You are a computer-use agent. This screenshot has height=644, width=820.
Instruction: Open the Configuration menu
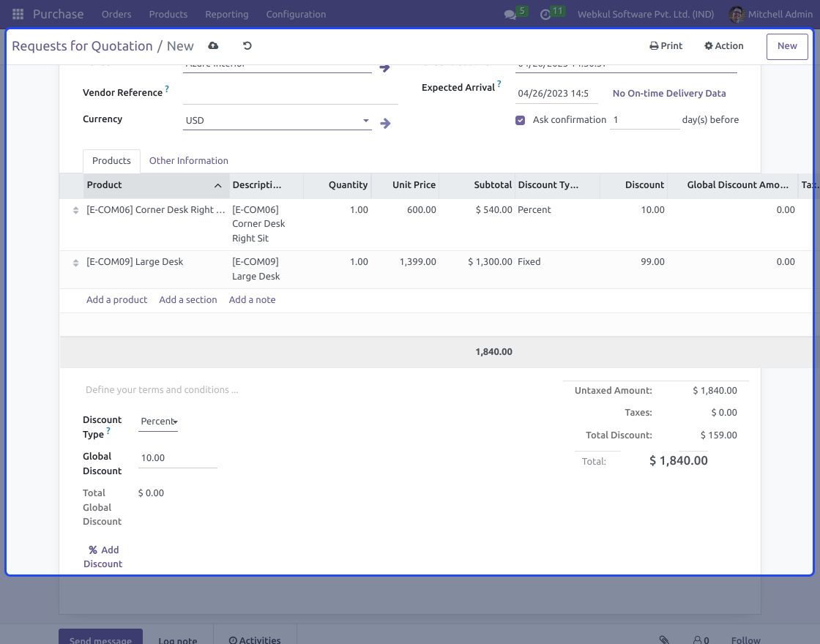(296, 14)
